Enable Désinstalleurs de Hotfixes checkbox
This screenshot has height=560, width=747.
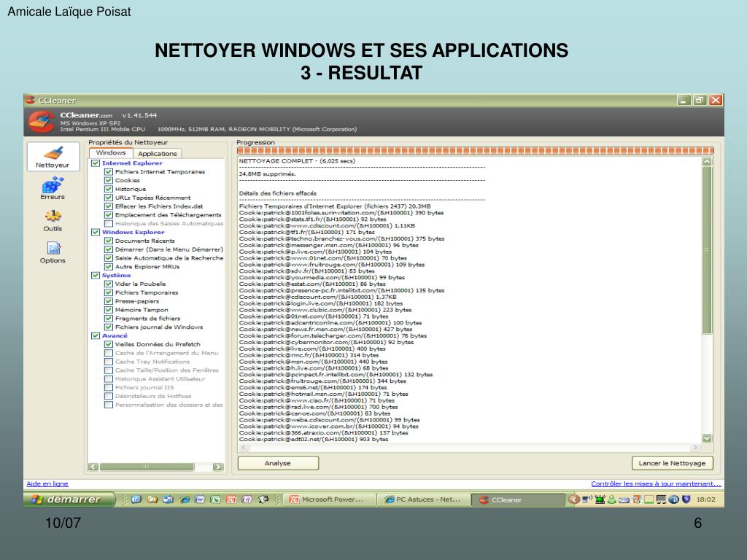pyautogui.click(x=109, y=396)
